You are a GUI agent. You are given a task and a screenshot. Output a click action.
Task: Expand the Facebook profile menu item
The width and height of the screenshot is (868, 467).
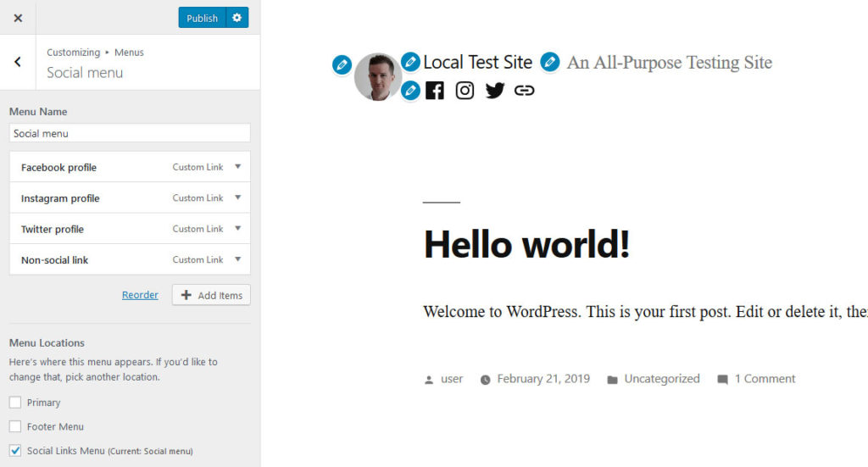(x=237, y=167)
